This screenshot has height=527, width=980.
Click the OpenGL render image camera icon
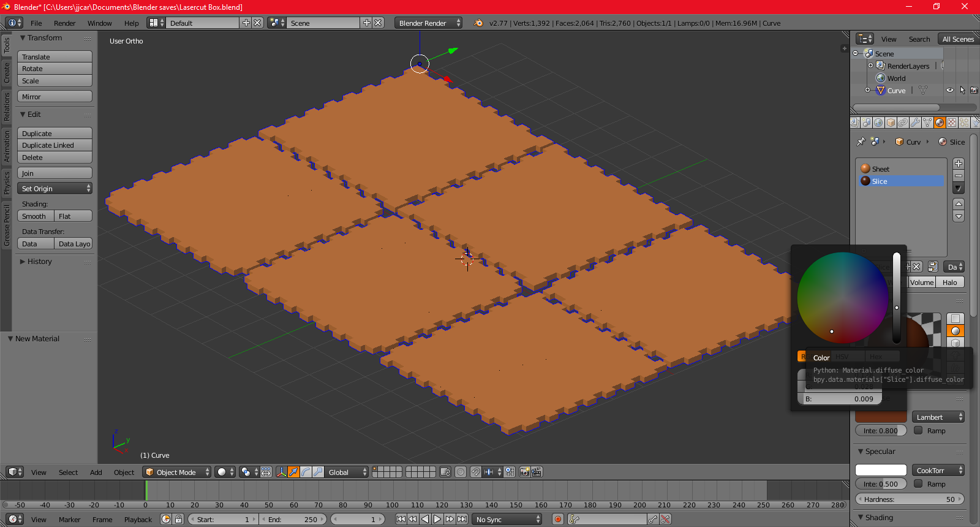coord(524,472)
